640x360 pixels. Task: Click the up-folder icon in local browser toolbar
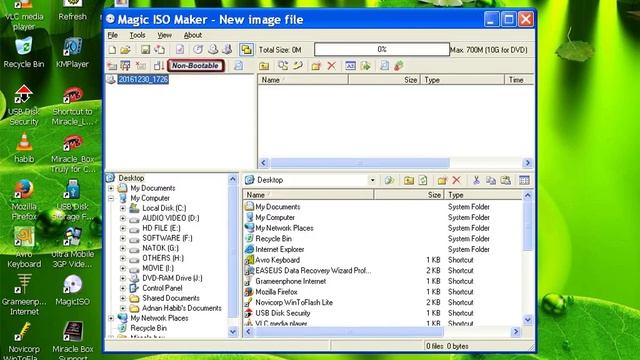409,180
